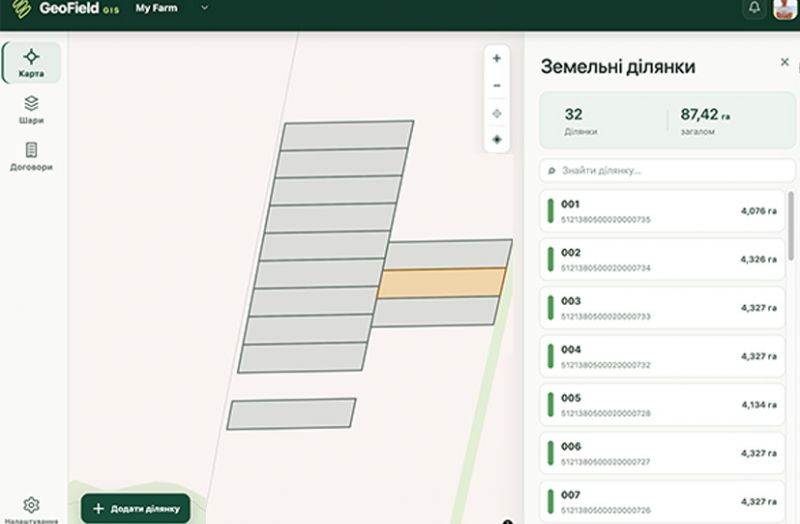Switch to the Карта map tab

pyautogui.click(x=31, y=63)
